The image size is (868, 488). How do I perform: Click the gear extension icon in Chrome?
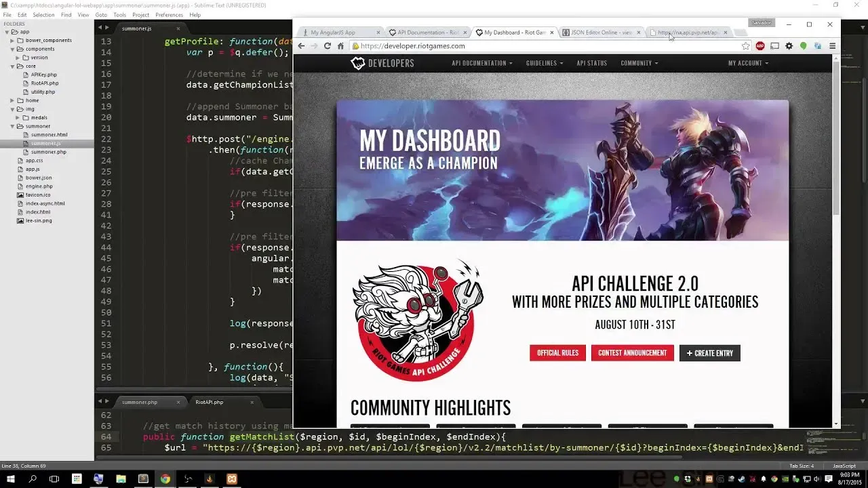(x=789, y=46)
